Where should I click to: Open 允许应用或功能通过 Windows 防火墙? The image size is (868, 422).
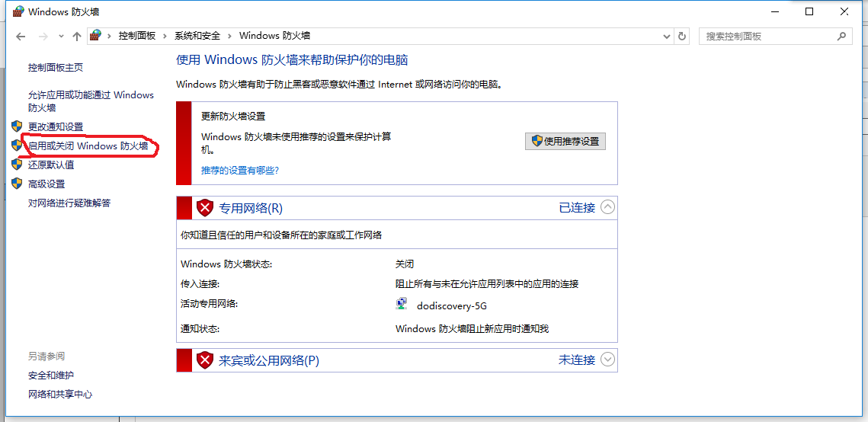(x=91, y=101)
